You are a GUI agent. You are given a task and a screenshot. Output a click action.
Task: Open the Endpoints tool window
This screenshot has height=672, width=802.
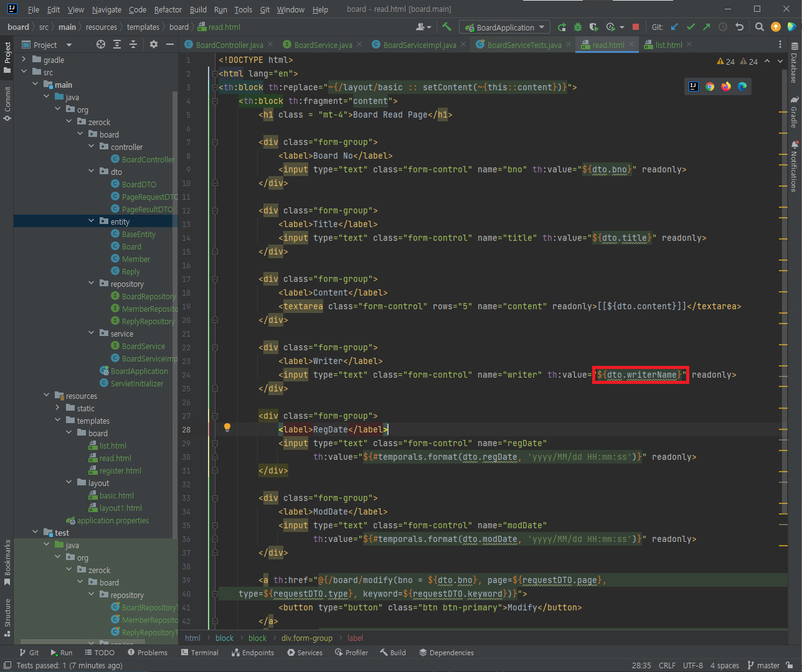click(253, 653)
